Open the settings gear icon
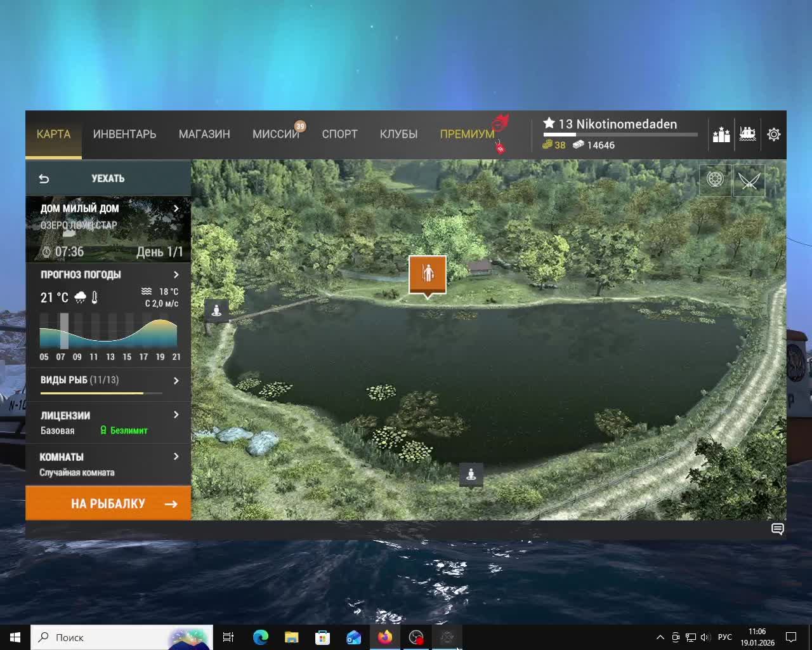The width and height of the screenshot is (812, 650). 774,135
